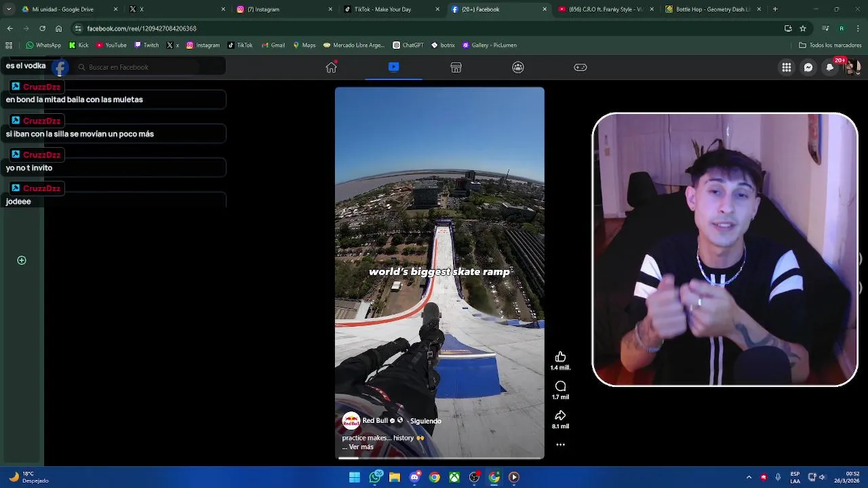Viewport: 868px width, 488px height.
Task: Open the Facebook Groups icon
Action: 518,67
